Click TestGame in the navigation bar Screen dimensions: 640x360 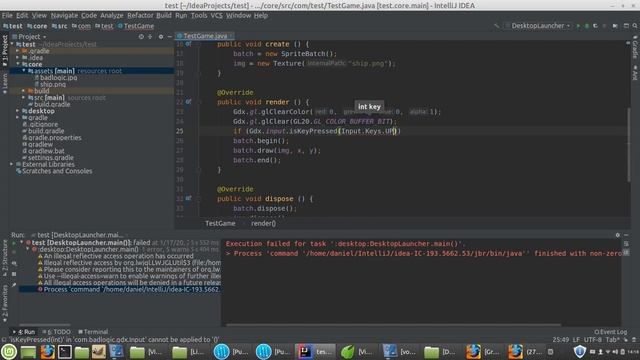[136, 26]
